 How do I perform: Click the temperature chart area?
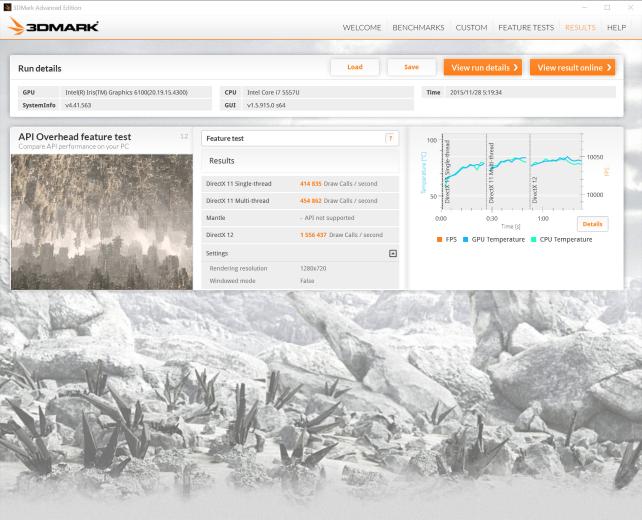[x=512, y=171]
